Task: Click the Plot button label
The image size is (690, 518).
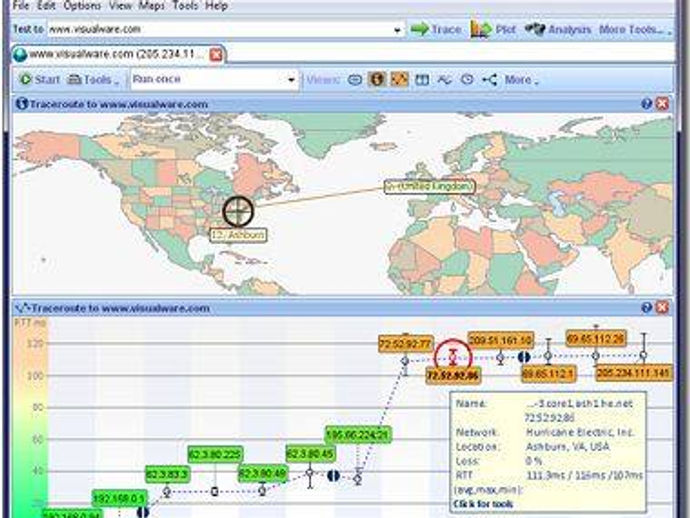Action: (506, 29)
